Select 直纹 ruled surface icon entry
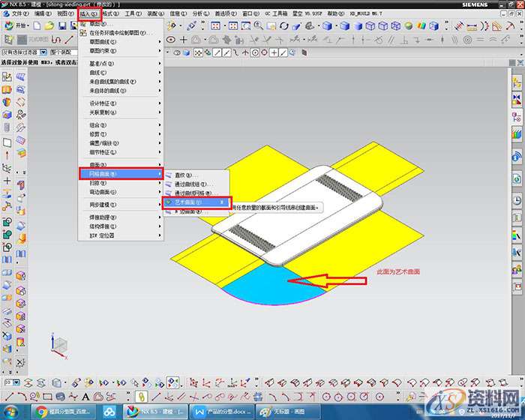Screen dimensions: 525x420 184,175
